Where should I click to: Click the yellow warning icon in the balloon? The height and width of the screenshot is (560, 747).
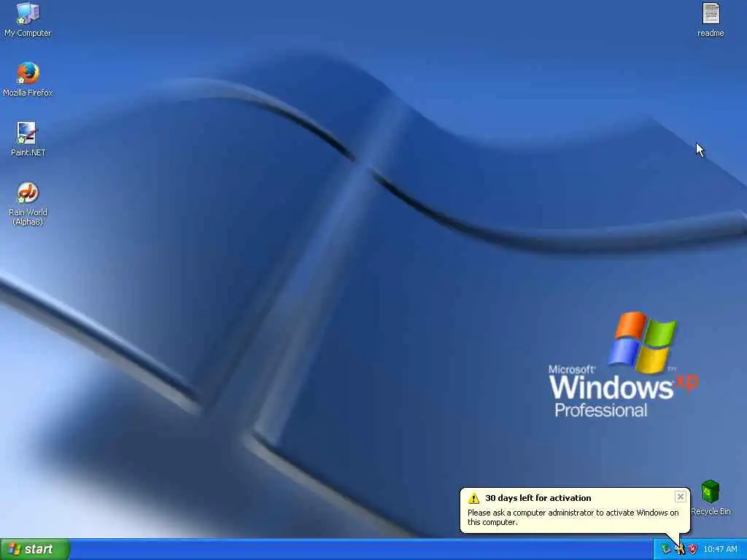[473, 498]
